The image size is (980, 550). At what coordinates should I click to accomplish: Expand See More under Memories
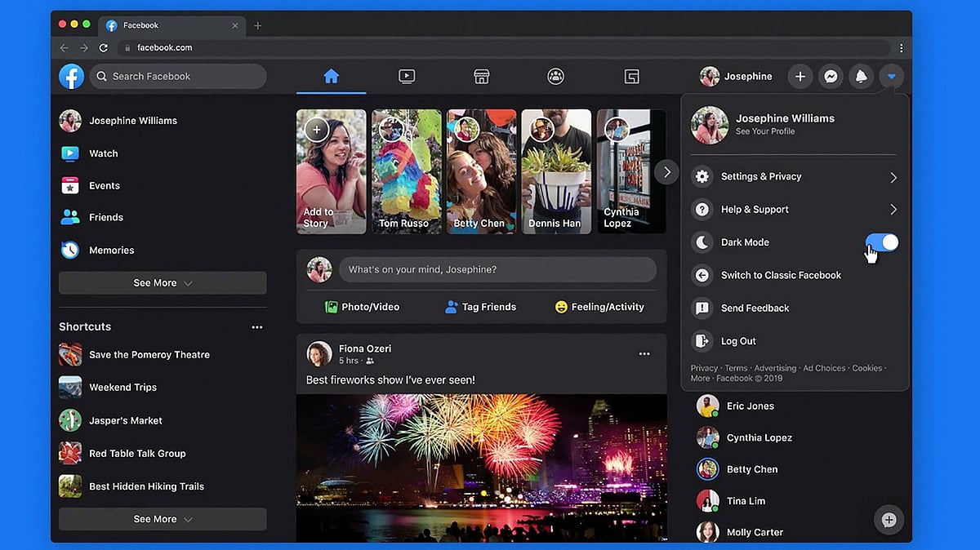pos(163,283)
